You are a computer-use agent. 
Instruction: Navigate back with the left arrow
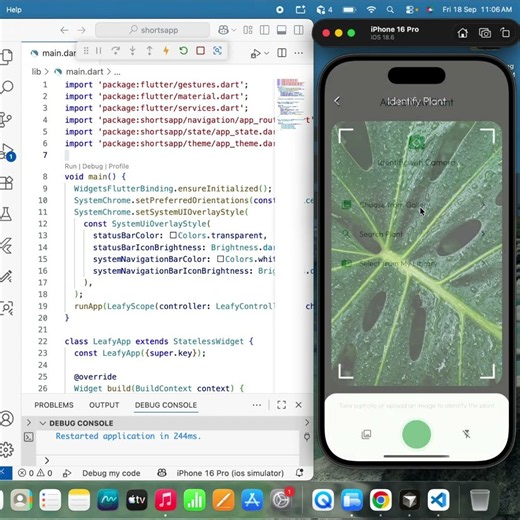coord(64,30)
